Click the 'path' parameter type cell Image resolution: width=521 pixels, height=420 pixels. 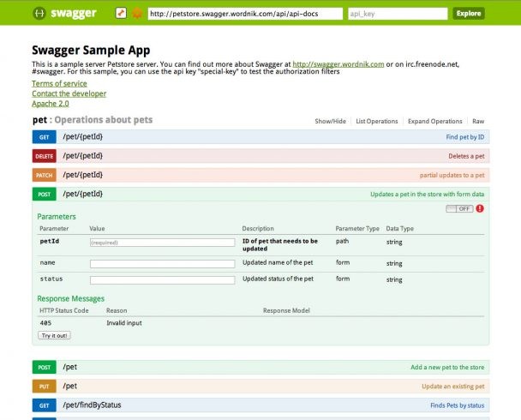342,241
